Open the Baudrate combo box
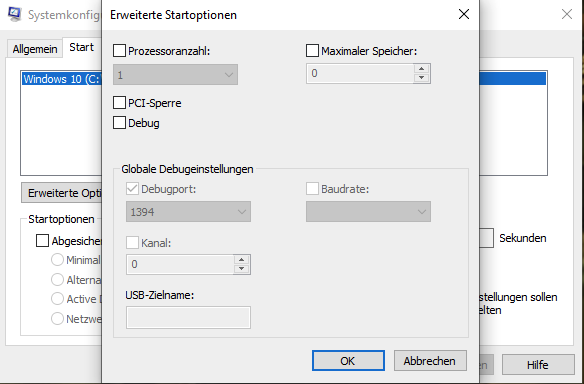The height and width of the screenshot is (384, 584). tap(368, 212)
